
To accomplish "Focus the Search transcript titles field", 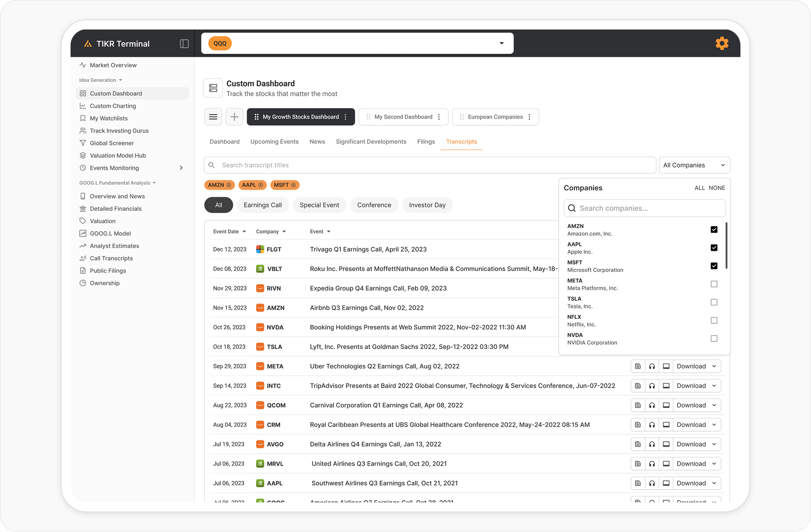I will click(x=430, y=165).
